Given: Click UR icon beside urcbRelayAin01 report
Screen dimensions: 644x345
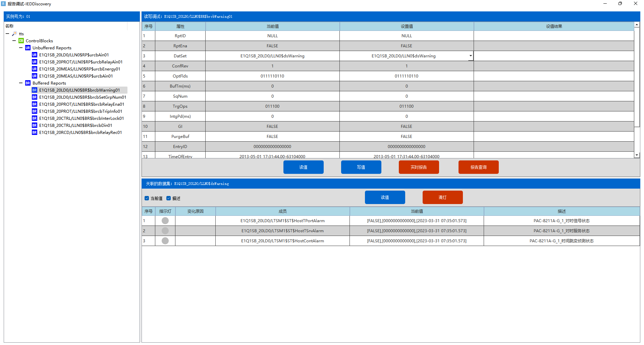Looking at the screenshot, I should click(x=35, y=62).
